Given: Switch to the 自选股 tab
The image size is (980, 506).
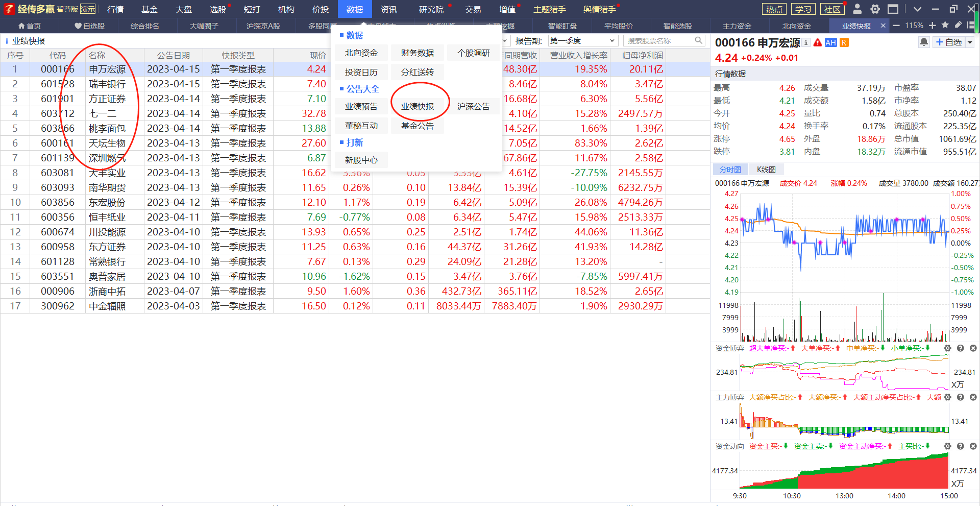Looking at the screenshot, I should [x=89, y=26].
